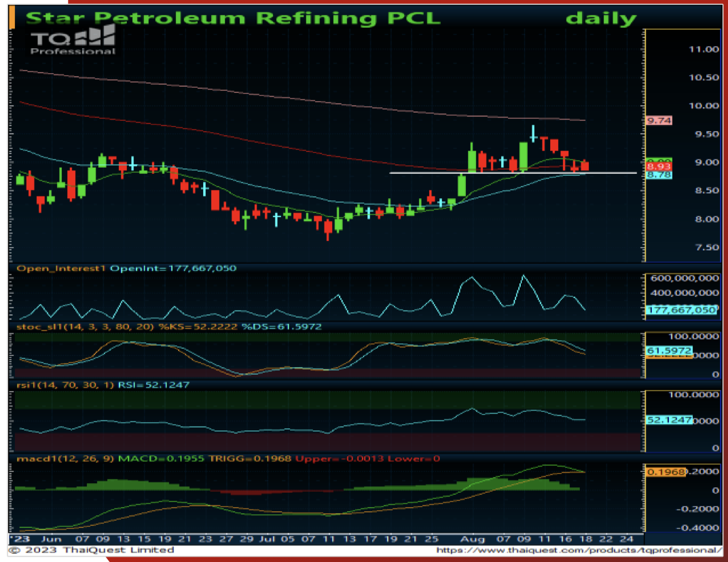
Task: Click the "daily" timeframe label
Action: tap(601, 18)
